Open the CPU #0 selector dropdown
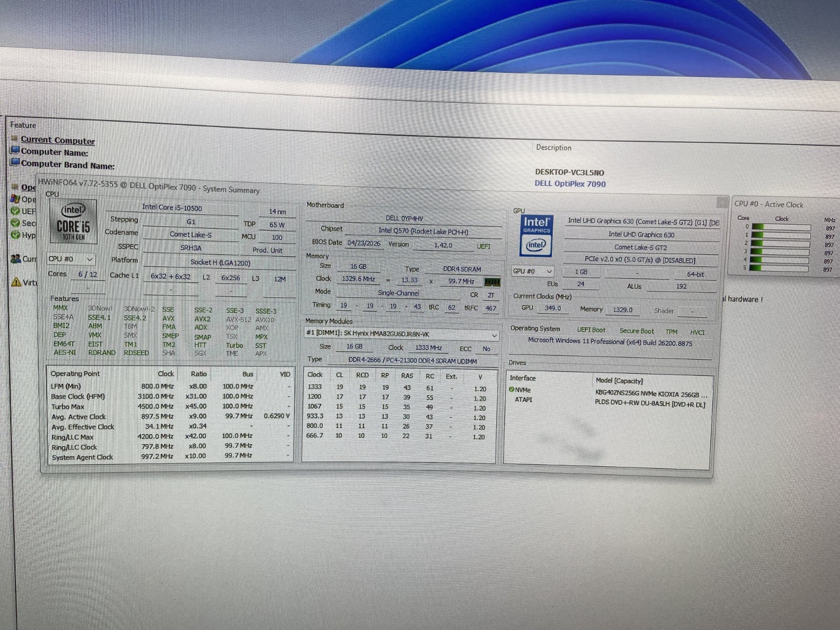This screenshot has height=630, width=840. pos(71,259)
